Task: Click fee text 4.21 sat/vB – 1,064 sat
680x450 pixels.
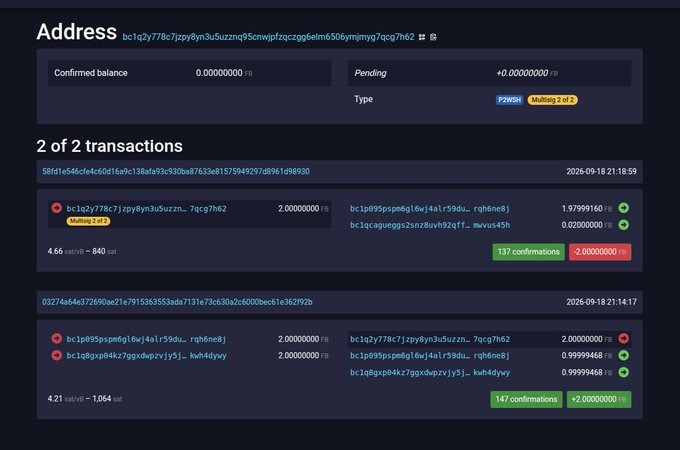Action: [x=85, y=398]
